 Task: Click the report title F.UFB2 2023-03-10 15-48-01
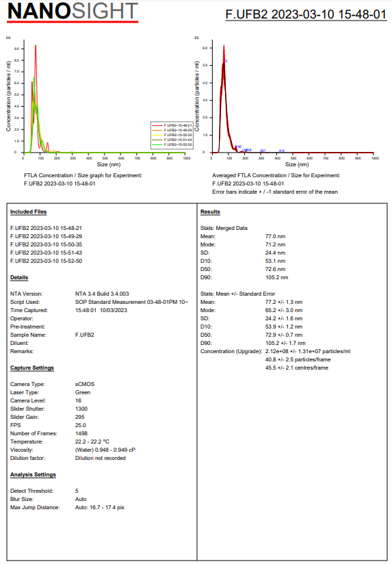pyautogui.click(x=306, y=14)
